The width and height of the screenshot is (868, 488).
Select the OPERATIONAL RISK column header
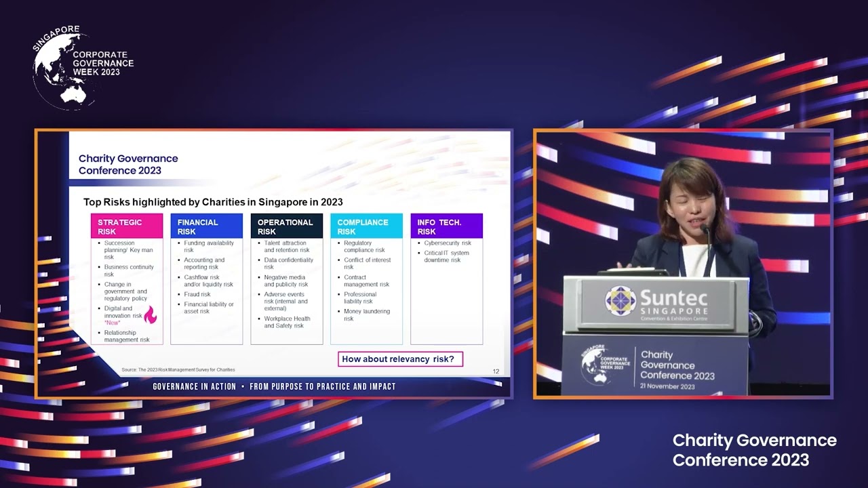(x=286, y=226)
